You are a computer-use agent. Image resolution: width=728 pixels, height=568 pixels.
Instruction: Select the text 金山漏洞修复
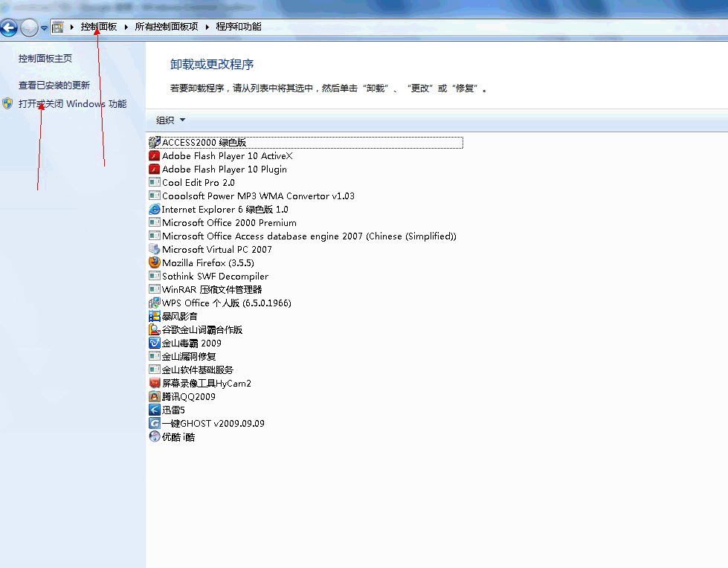[x=188, y=357]
